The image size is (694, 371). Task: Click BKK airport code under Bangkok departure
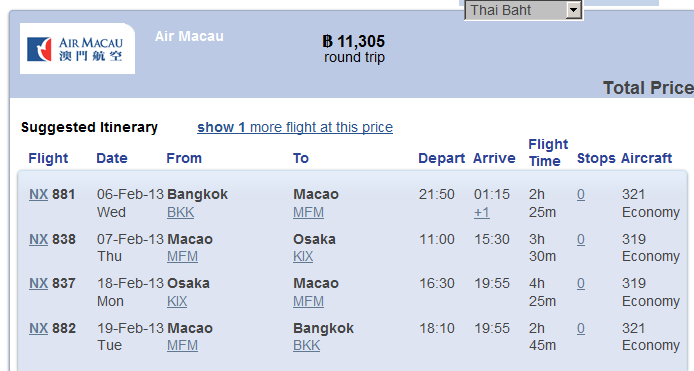[181, 213]
